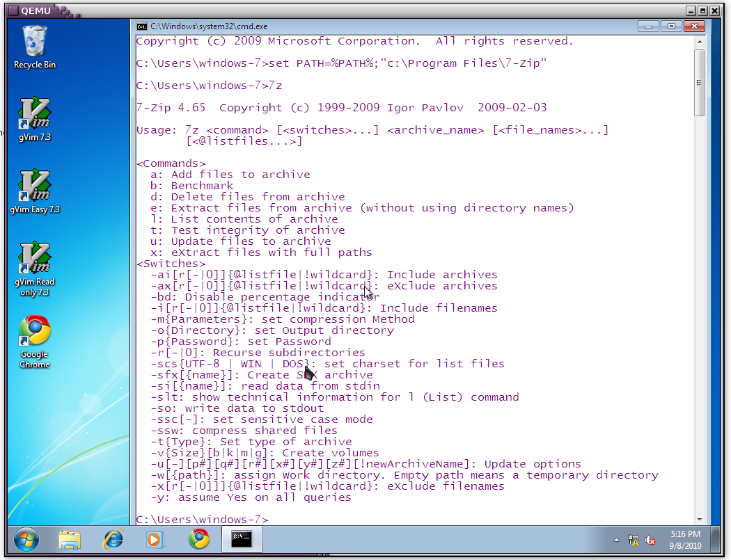The height and width of the screenshot is (560, 731).
Task: Click the cmd scrollbar up arrow
Action: coord(699,41)
